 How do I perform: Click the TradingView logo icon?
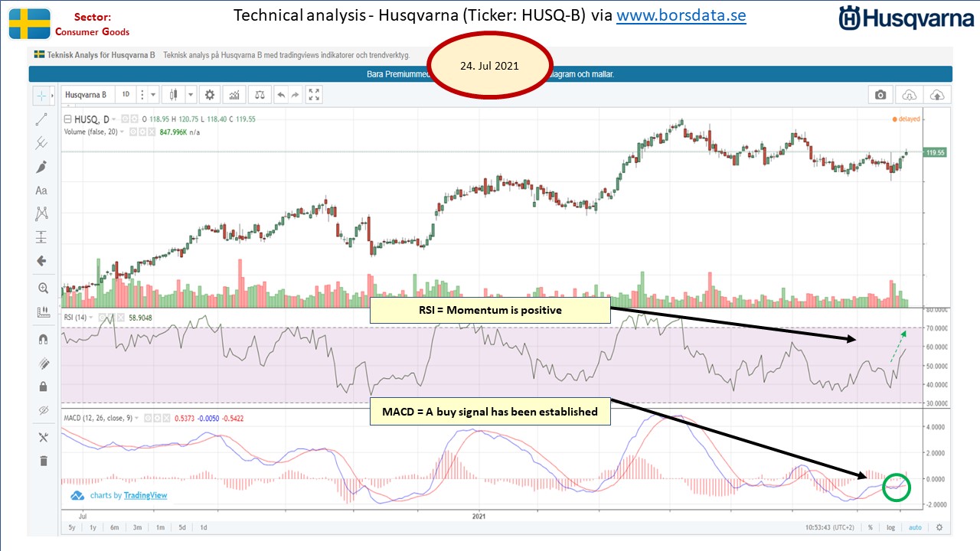(77, 495)
